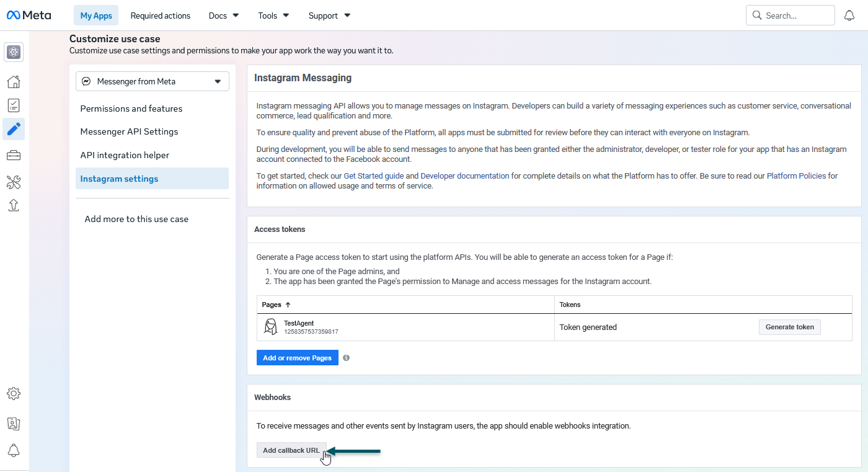Sort the Pages column
Image resolution: width=868 pixels, height=472 pixels.
point(277,305)
